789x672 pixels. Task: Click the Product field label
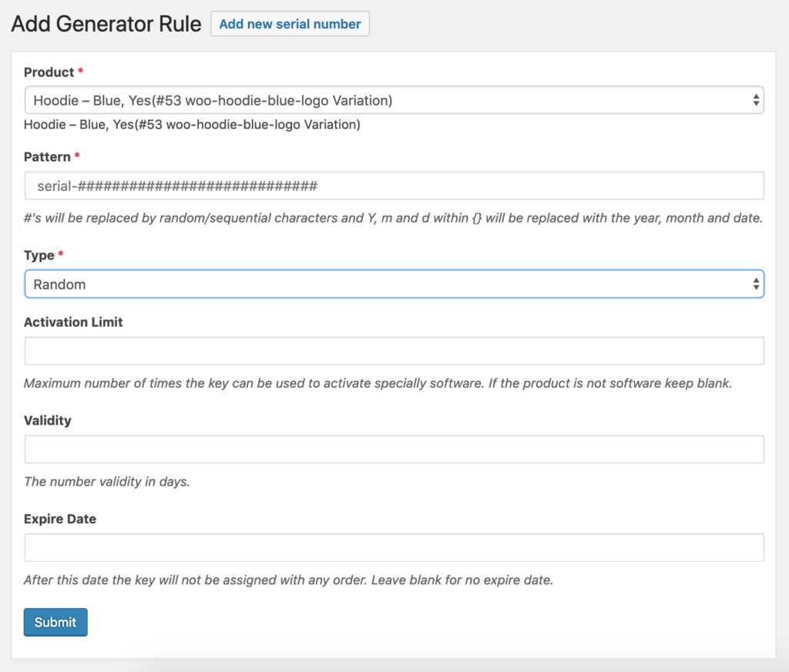[49, 72]
